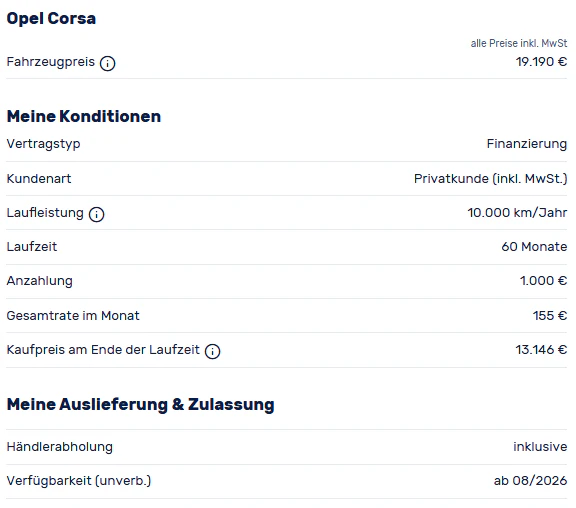Click the Meine Auslieferung & Zulassung heading
576x508 pixels.
pyautogui.click(x=140, y=404)
